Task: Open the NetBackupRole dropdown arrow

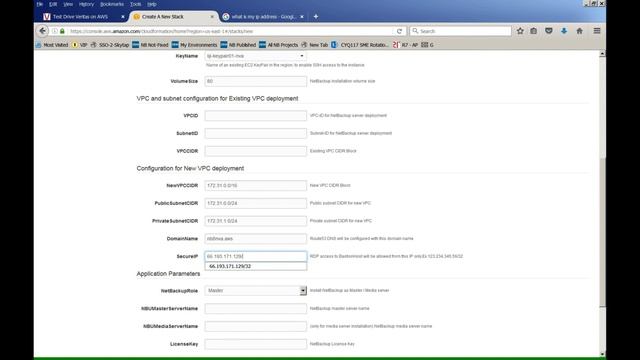Action: [303, 291]
